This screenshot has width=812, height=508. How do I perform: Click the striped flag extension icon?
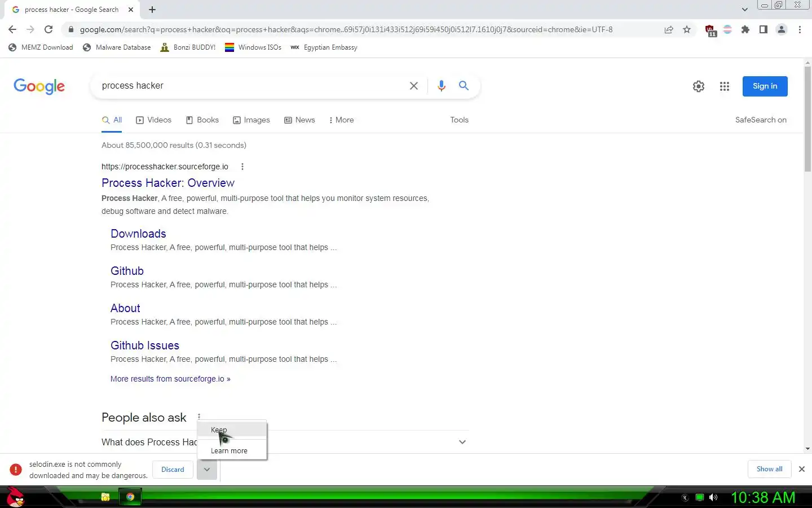pos(727,29)
